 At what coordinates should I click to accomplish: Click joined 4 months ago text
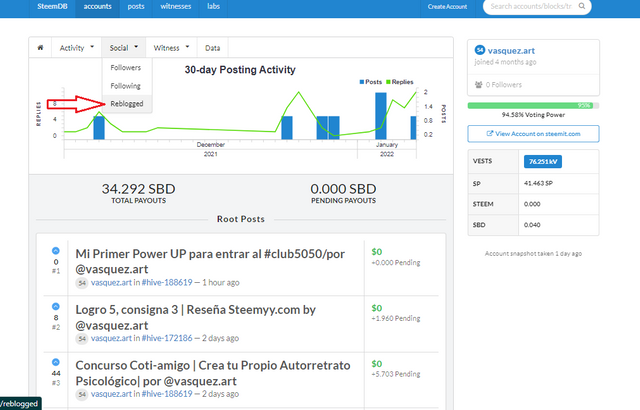click(x=505, y=62)
